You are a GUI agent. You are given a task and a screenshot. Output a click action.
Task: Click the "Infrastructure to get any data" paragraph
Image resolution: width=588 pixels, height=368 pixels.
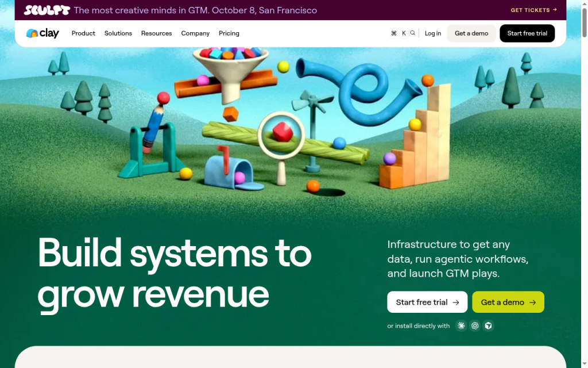458,259
